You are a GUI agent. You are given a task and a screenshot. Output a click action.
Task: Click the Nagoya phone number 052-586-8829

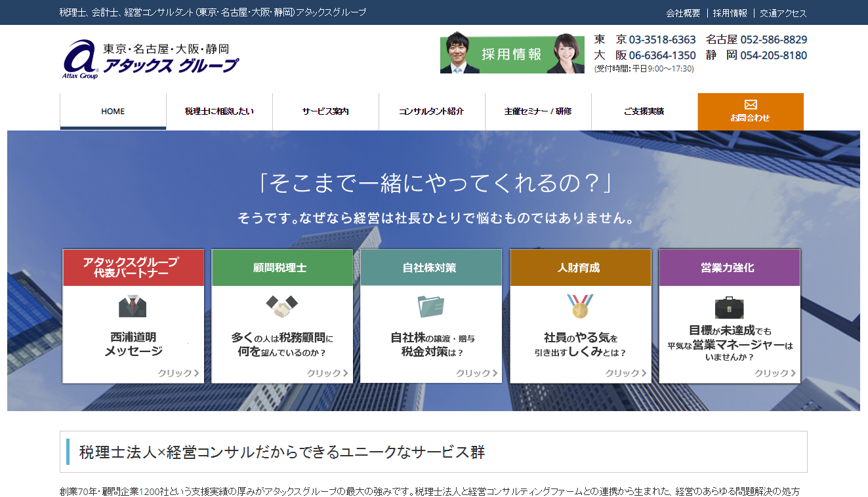pos(774,39)
